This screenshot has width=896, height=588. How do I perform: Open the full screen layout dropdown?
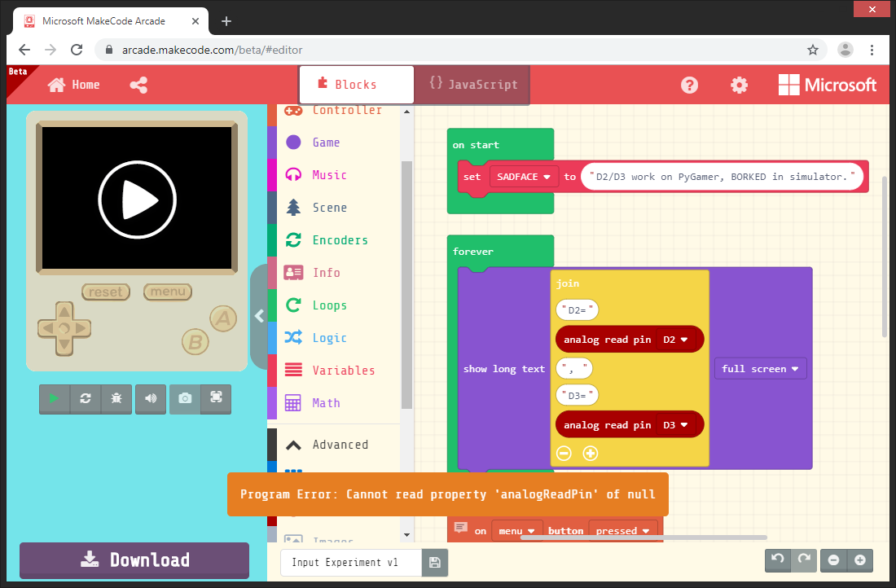coord(760,369)
